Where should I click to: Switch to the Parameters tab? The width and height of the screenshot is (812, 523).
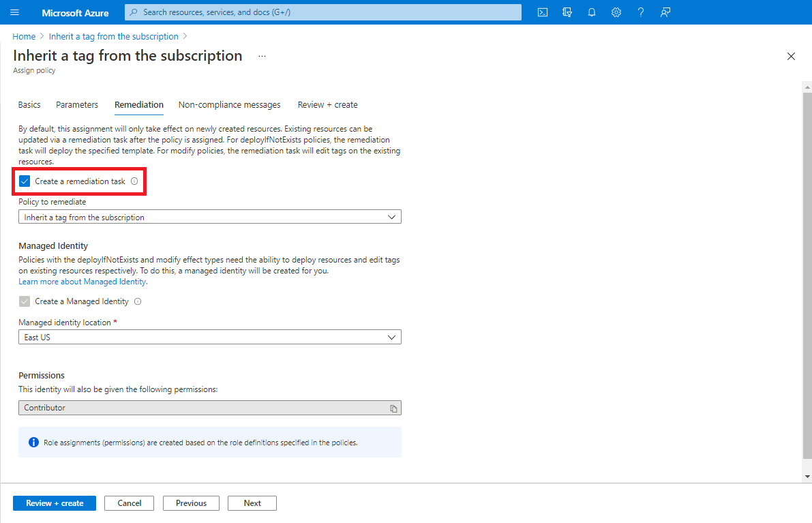[x=77, y=105]
